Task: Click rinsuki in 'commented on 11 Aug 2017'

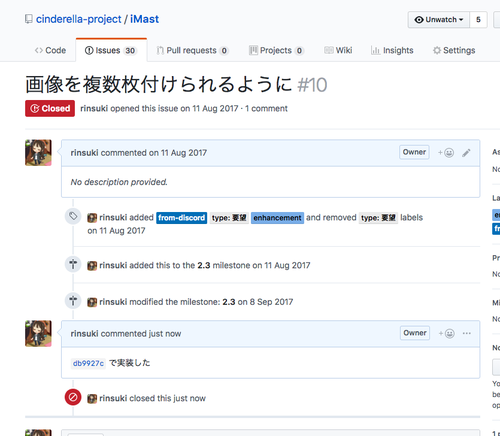Action: click(84, 153)
